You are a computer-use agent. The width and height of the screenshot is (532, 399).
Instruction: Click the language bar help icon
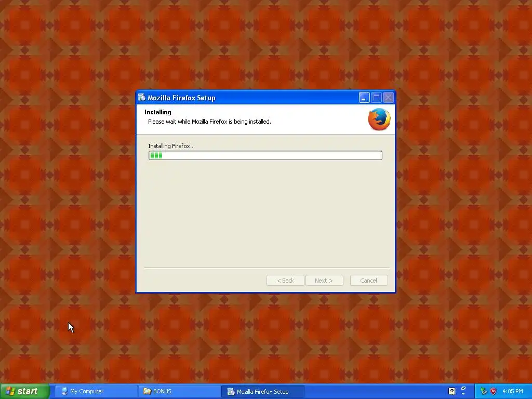click(451, 391)
